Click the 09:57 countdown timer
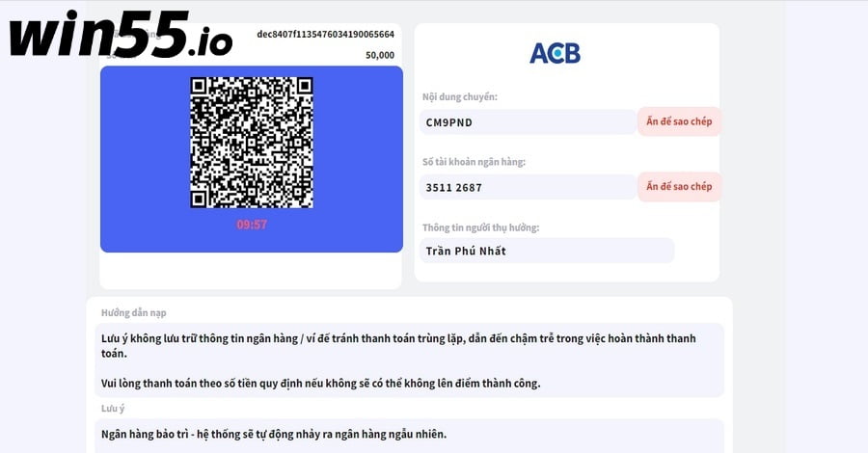 click(252, 225)
